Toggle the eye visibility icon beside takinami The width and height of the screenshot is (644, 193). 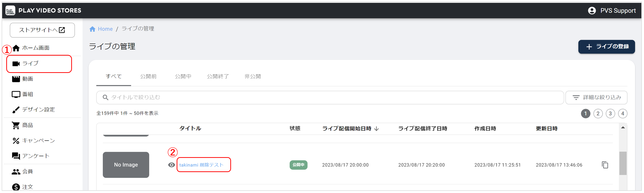pos(171,165)
